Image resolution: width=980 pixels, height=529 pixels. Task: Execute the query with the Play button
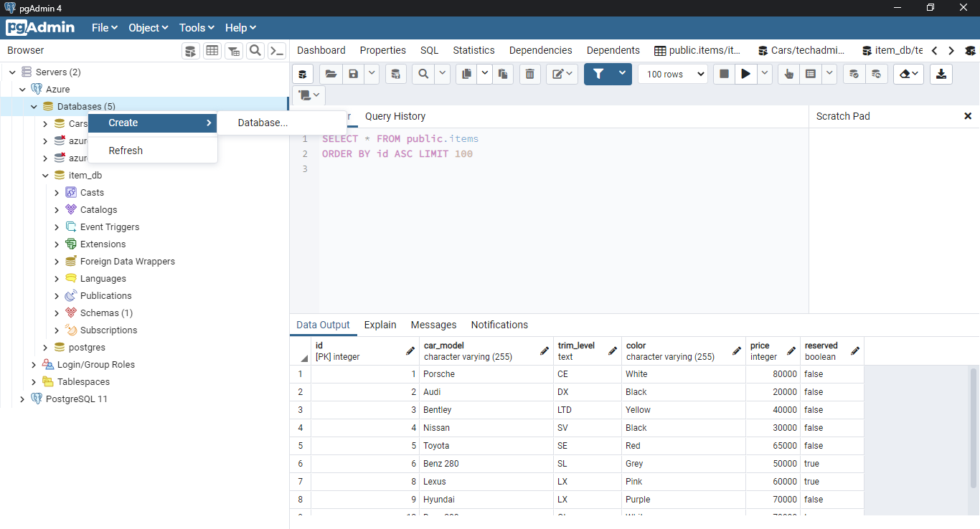point(746,74)
